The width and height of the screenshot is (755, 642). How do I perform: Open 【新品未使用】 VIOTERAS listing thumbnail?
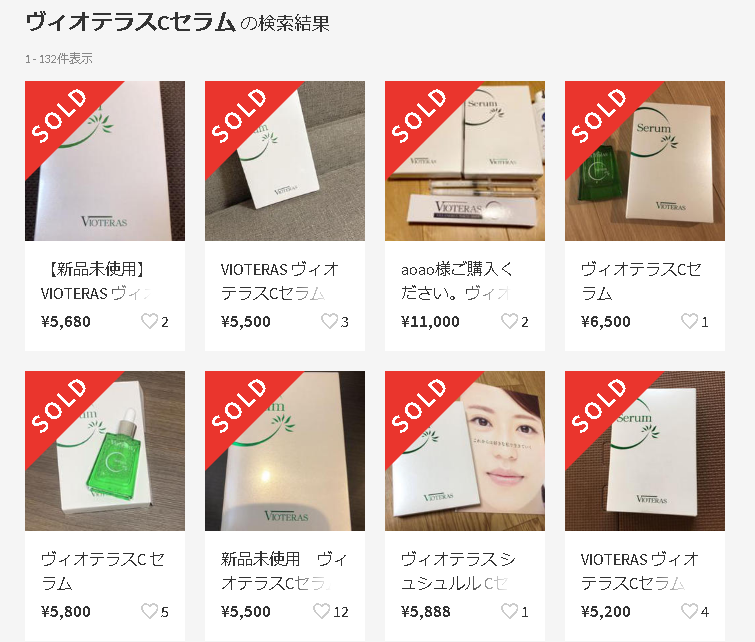click(x=105, y=161)
